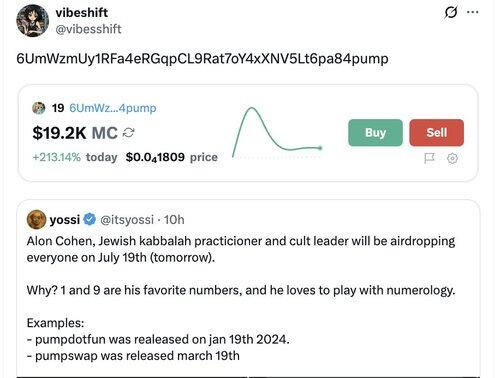Click the token coin avatar icon
Image resolution: width=500 pixels, height=378 pixels.
[x=39, y=108]
